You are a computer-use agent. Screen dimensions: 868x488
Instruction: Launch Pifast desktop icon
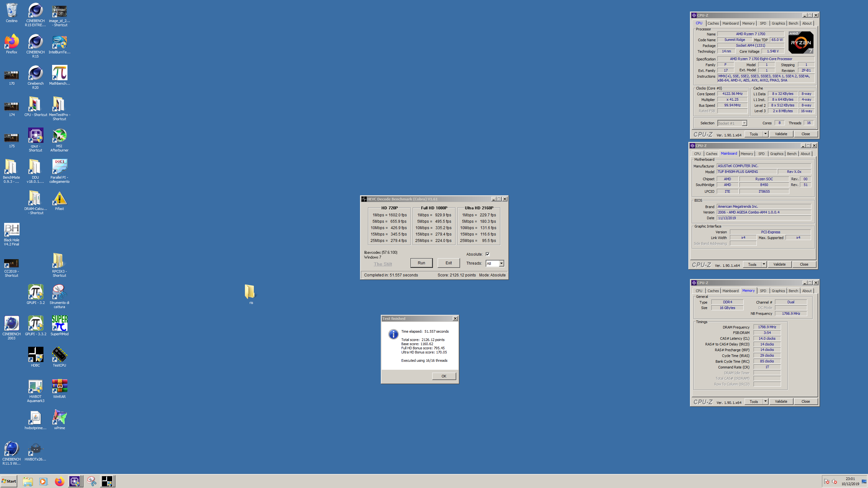[x=59, y=201]
